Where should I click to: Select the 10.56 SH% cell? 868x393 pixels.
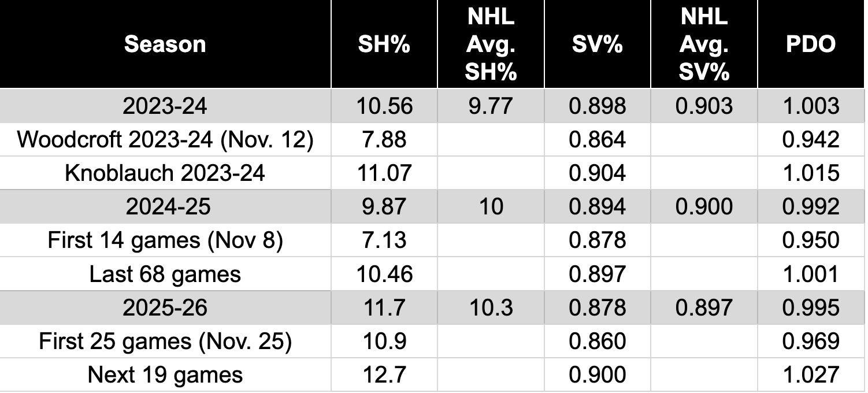click(384, 106)
